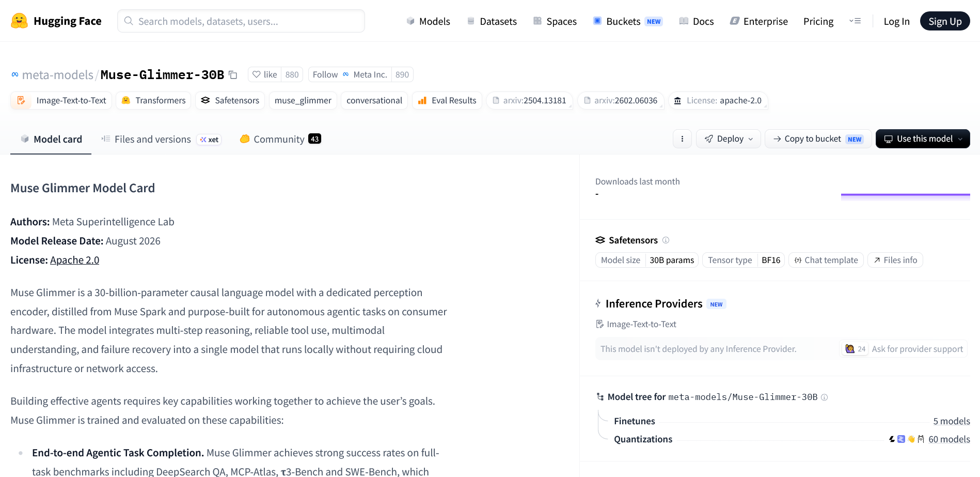Toggle Follow for Meta Inc.
This screenshot has height=477, width=980.
pyautogui.click(x=325, y=74)
